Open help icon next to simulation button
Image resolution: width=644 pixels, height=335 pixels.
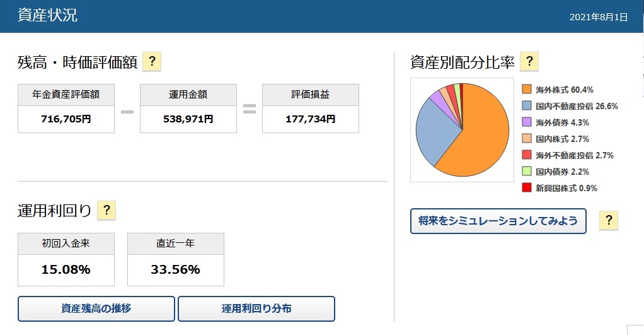coord(609,220)
